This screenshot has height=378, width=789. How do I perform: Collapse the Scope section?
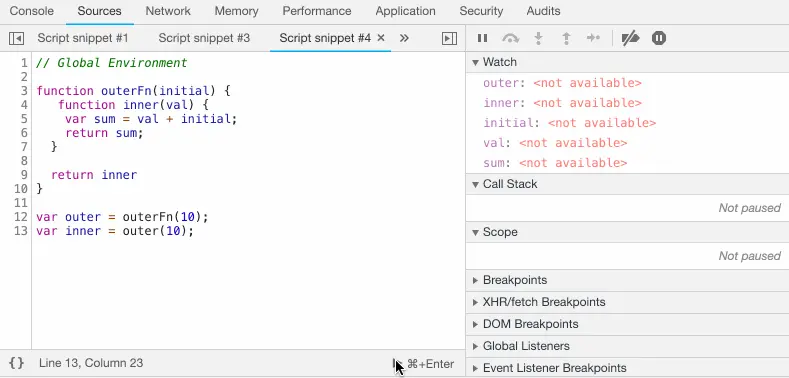(x=627, y=232)
